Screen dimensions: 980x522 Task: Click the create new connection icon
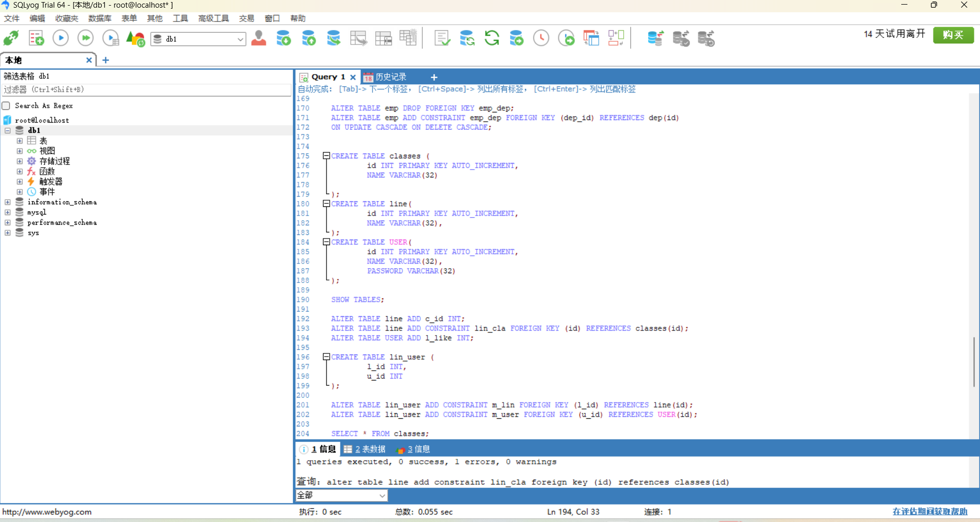(x=11, y=38)
